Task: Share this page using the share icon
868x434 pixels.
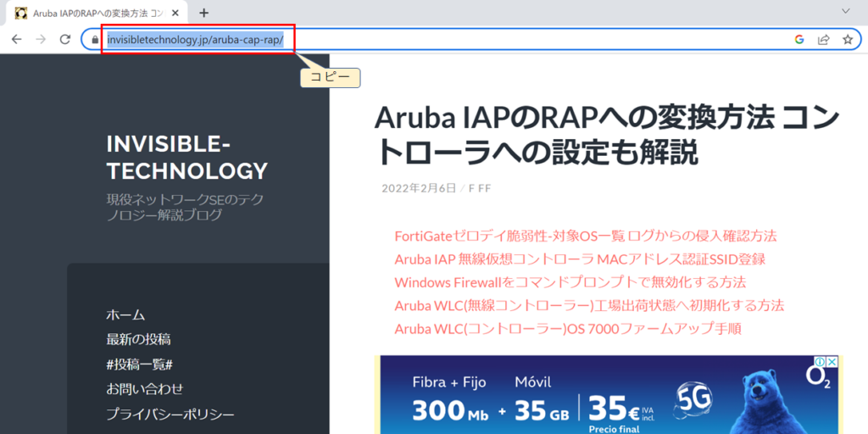Action: point(823,39)
